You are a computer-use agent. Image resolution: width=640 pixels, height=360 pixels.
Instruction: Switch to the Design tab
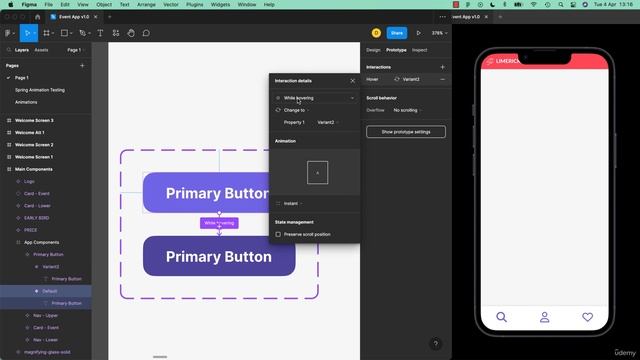point(373,50)
